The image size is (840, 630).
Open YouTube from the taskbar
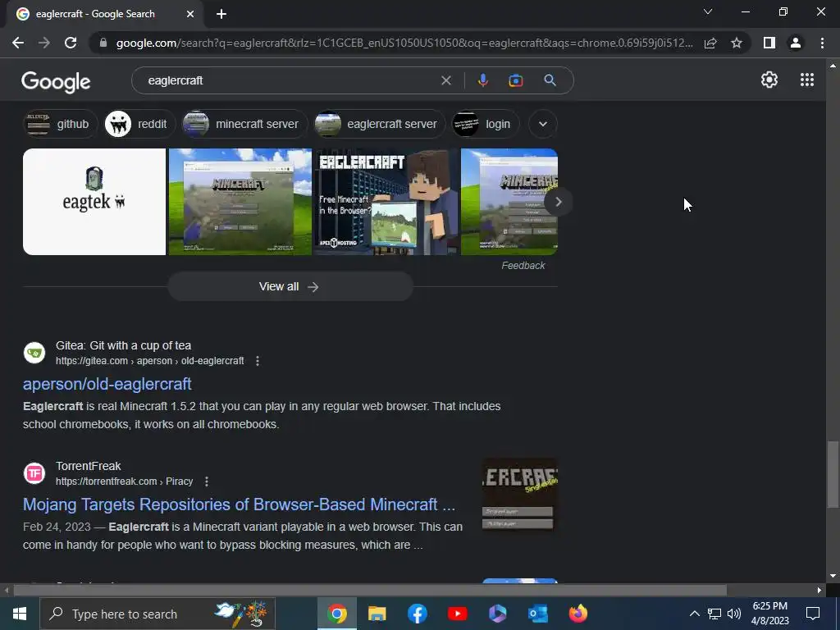pyautogui.click(x=458, y=614)
